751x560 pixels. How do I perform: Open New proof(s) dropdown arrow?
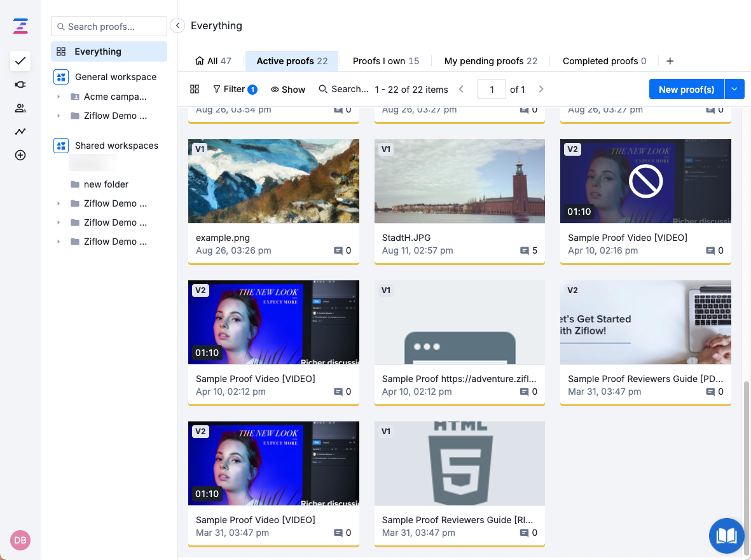click(734, 90)
